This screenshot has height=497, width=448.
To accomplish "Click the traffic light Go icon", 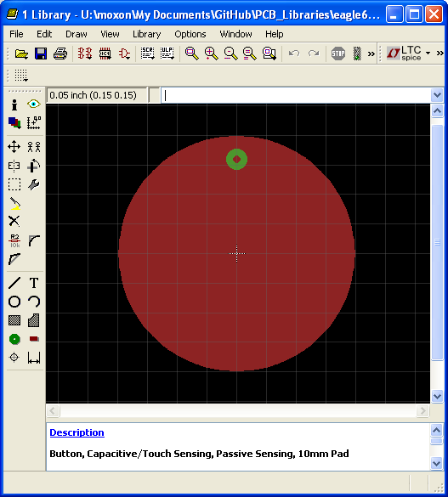I will coord(357,54).
